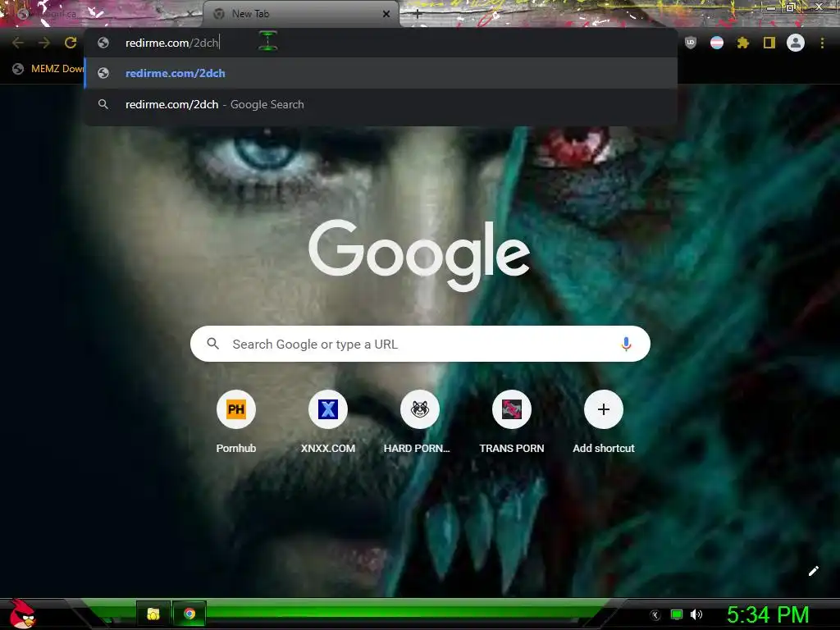Open the uBlock Origin shield extension
The image size is (840, 630).
(x=691, y=43)
